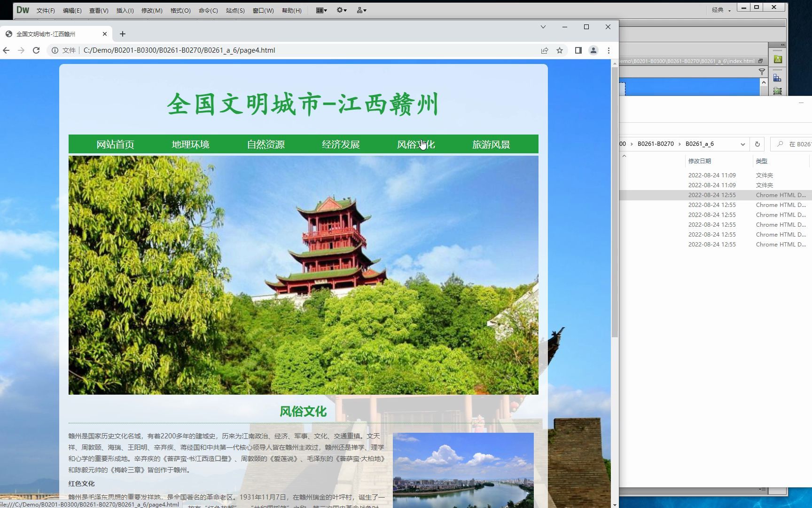The width and height of the screenshot is (812, 508).
Task: Open Chrome tab search chevron
Action: [x=543, y=27]
